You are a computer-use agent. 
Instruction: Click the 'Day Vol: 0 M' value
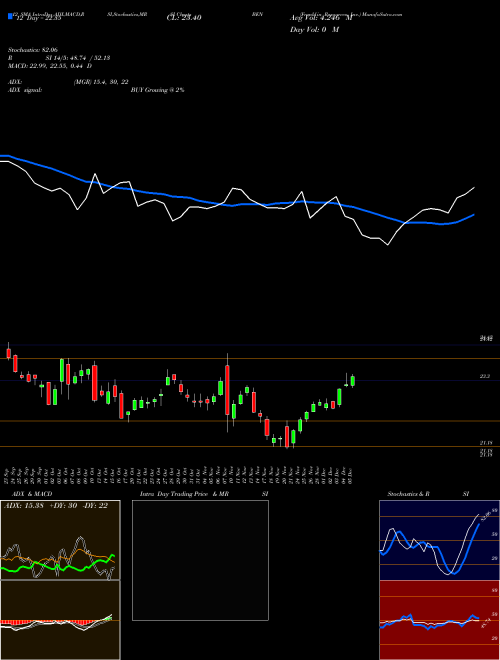(x=314, y=30)
